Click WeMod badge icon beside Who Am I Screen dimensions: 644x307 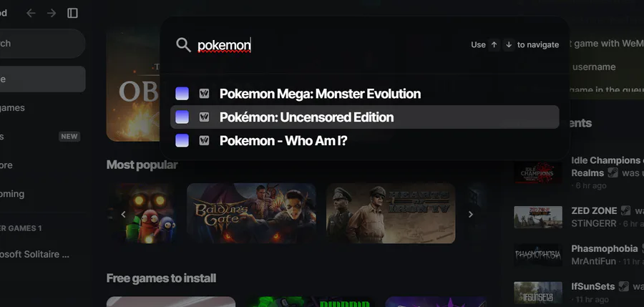pyautogui.click(x=204, y=140)
